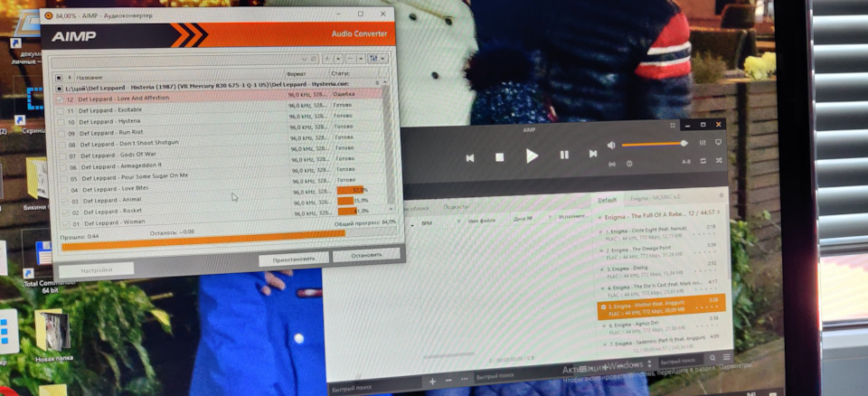Image resolution: width=868 pixels, height=396 pixels.
Task: Toggle A-B repeat in AIMP player
Action: click(686, 162)
